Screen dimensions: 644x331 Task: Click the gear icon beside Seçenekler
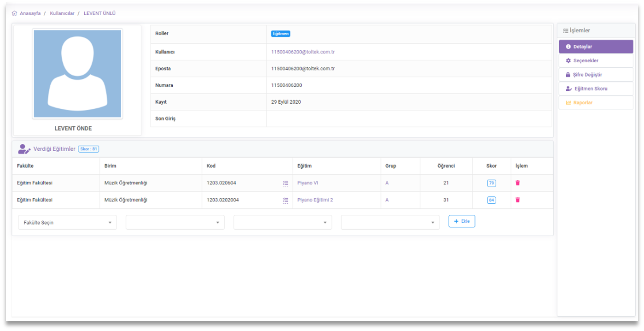tap(567, 60)
